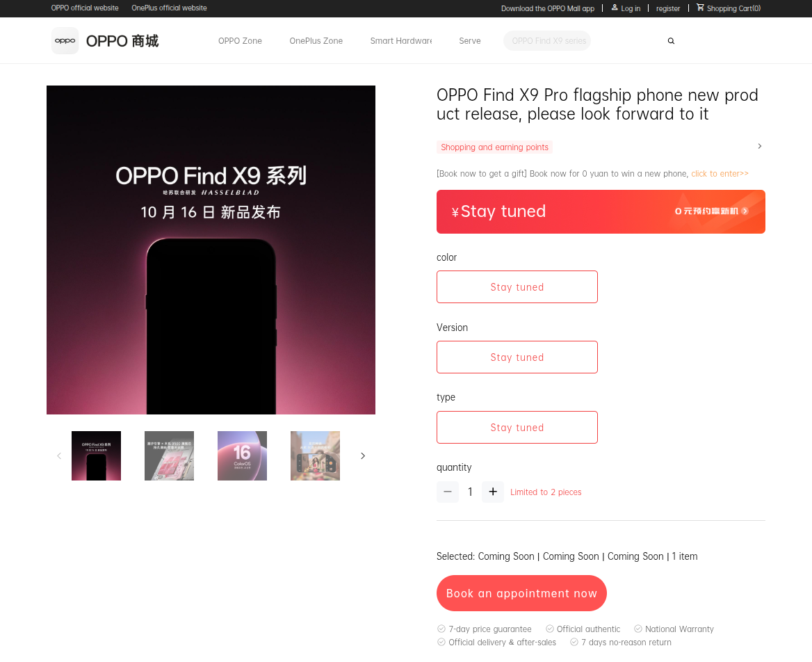Click the Log in user icon
This screenshot has width=812, height=662.
click(x=615, y=7)
